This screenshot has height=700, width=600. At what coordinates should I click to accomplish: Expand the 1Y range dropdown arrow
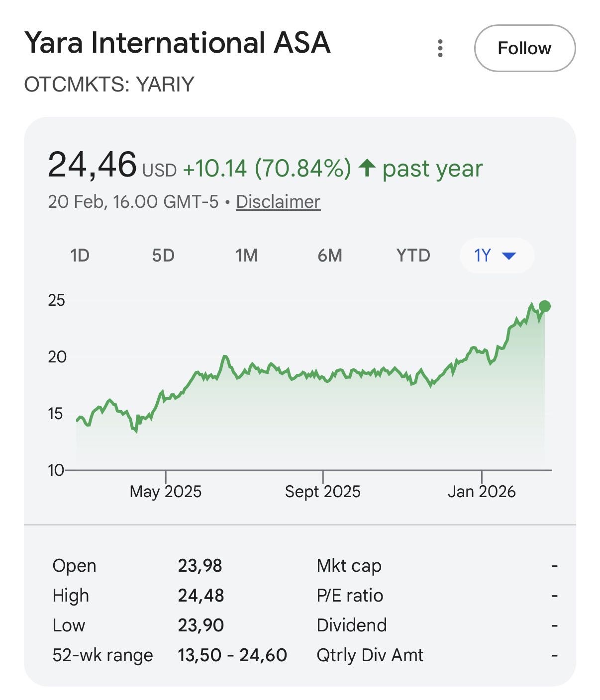[x=509, y=256]
